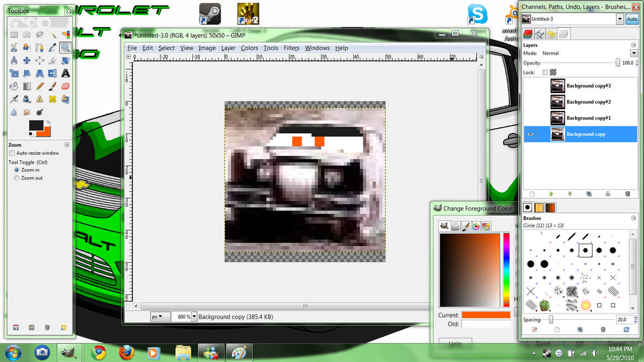
Task: Click the anchor layer icon
Action: point(608,194)
